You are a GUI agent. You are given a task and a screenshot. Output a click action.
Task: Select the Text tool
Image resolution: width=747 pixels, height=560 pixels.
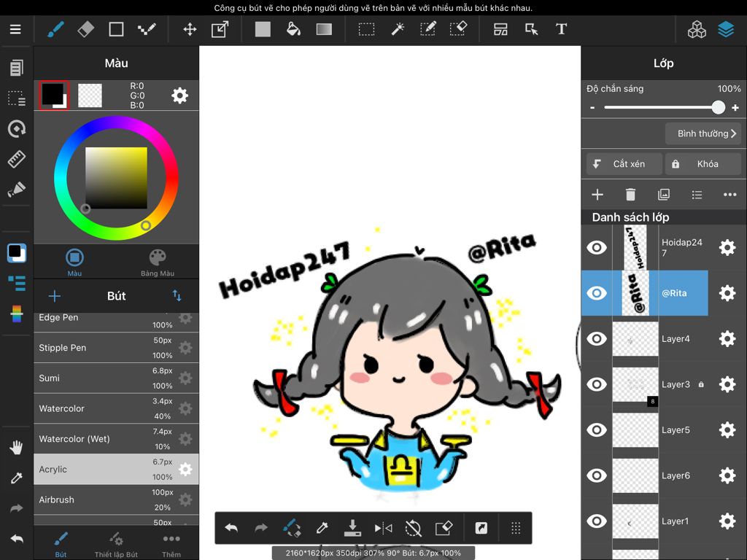coord(561,29)
